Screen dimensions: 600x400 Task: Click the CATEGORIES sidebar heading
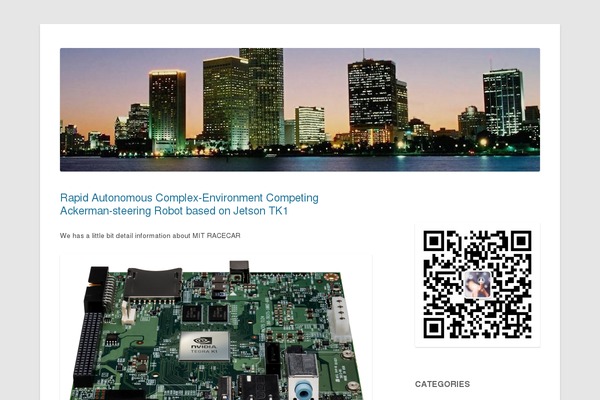(442, 384)
